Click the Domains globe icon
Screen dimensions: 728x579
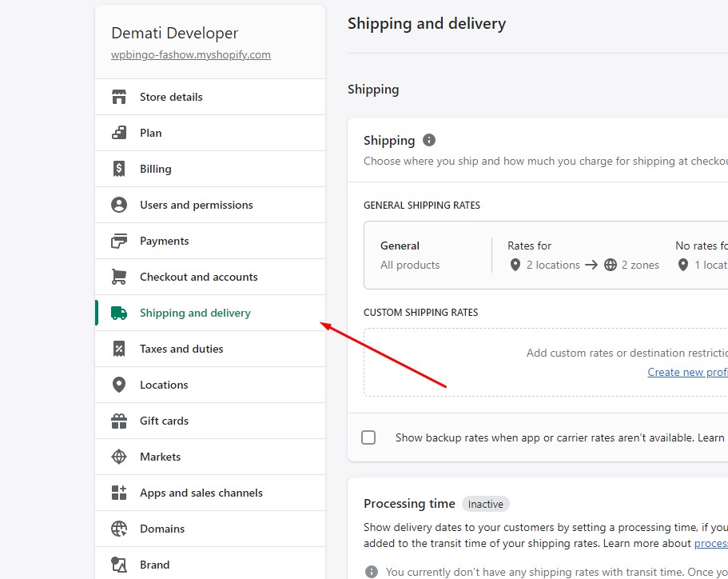point(119,529)
